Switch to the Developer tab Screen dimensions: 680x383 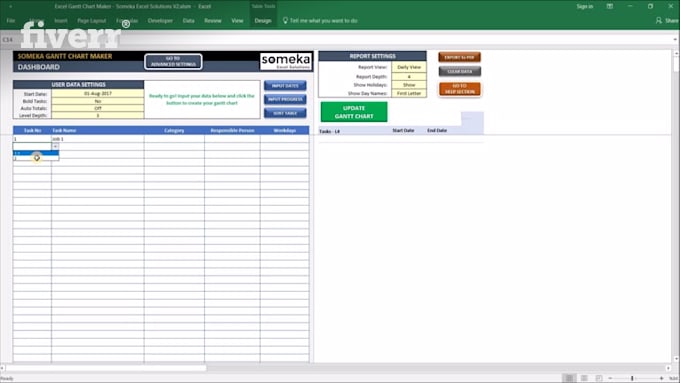click(x=160, y=20)
